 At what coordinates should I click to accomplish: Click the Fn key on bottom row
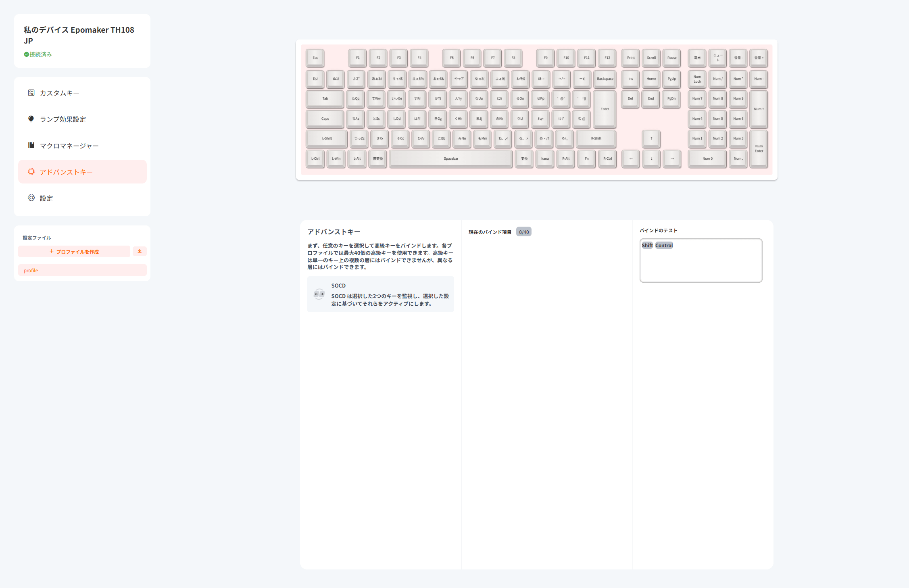(x=586, y=158)
